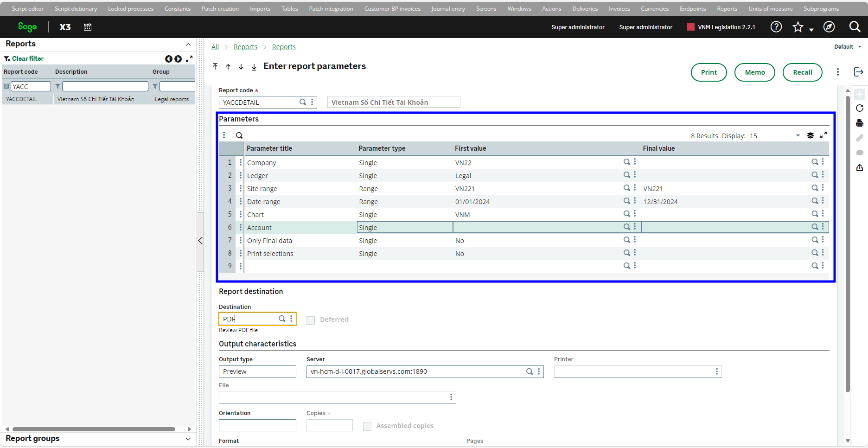Open the compass navigation icon
This screenshot has height=448, width=868.
[x=829, y=27]
